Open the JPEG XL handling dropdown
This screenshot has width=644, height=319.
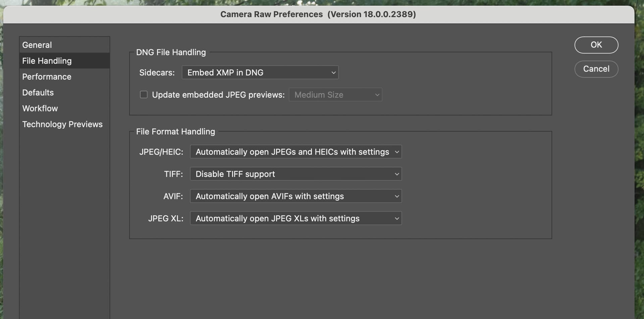tap(296, 218)
